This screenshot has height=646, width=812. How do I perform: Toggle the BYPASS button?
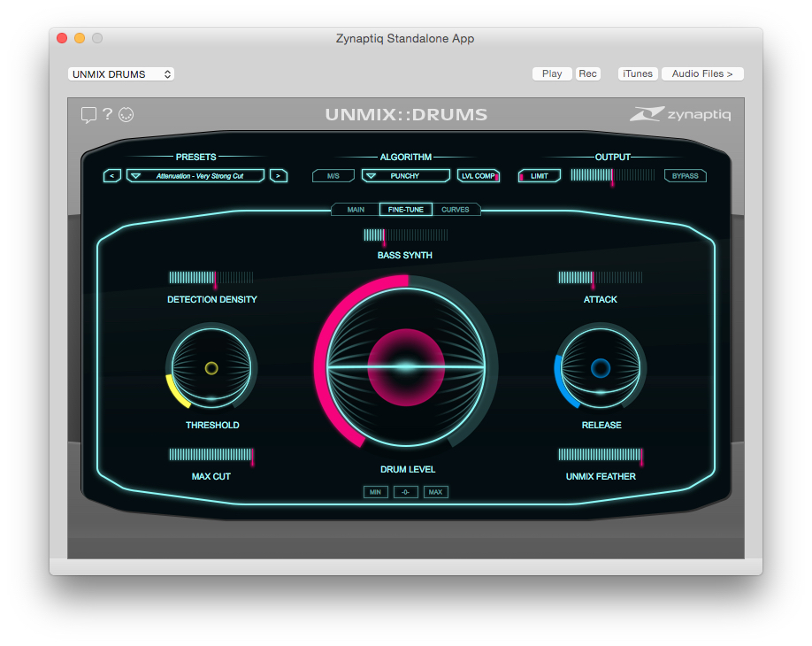[686, 176]
